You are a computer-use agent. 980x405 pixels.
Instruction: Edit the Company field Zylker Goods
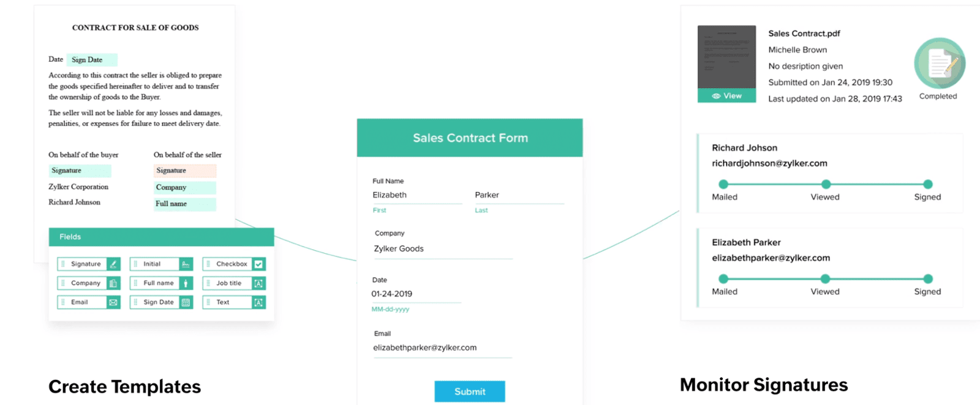(x=443, y=249)
